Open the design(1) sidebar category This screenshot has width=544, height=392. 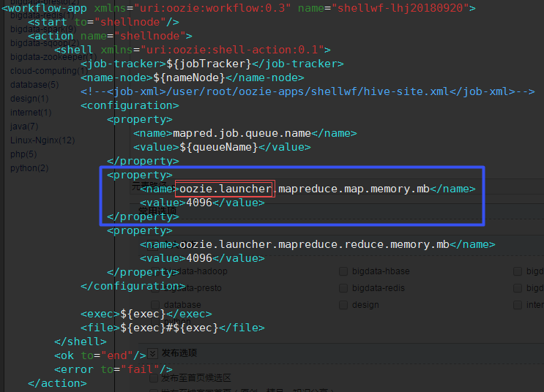(x=29, y=99)
